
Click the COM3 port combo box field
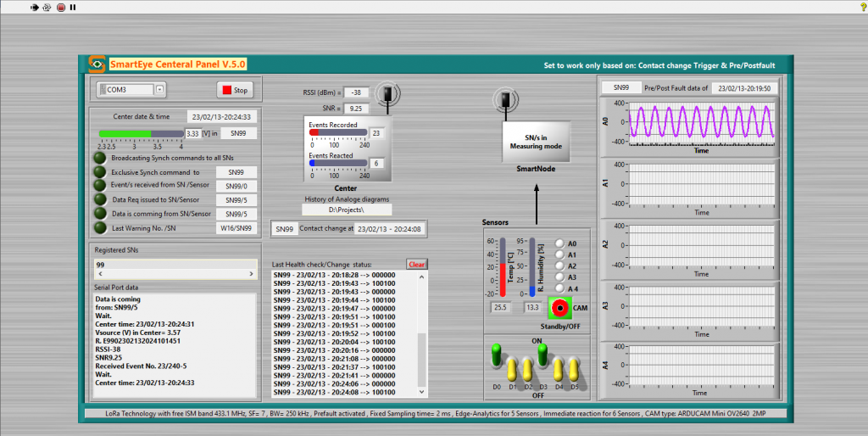(x=131, y=90)
